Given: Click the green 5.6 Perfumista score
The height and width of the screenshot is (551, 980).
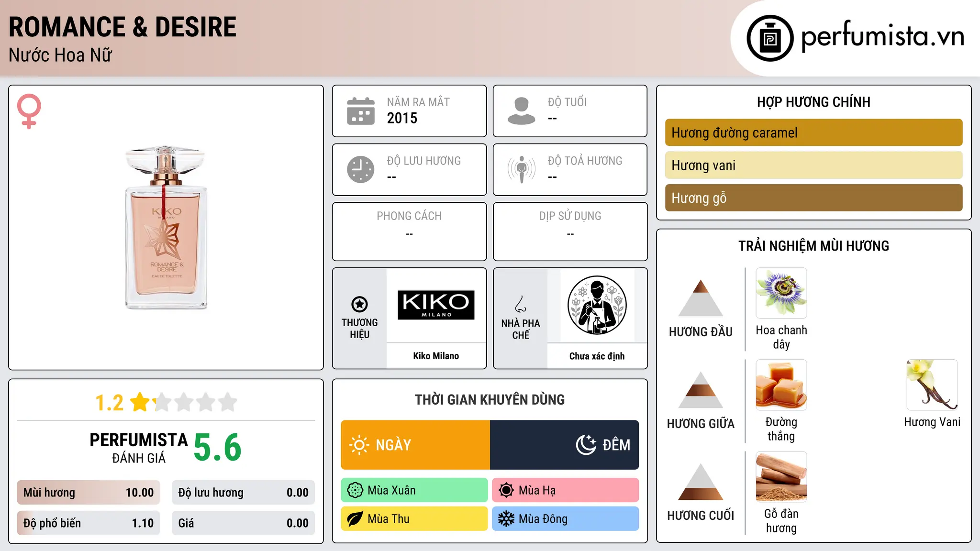Looking at the screenshot, I should 218,447.
